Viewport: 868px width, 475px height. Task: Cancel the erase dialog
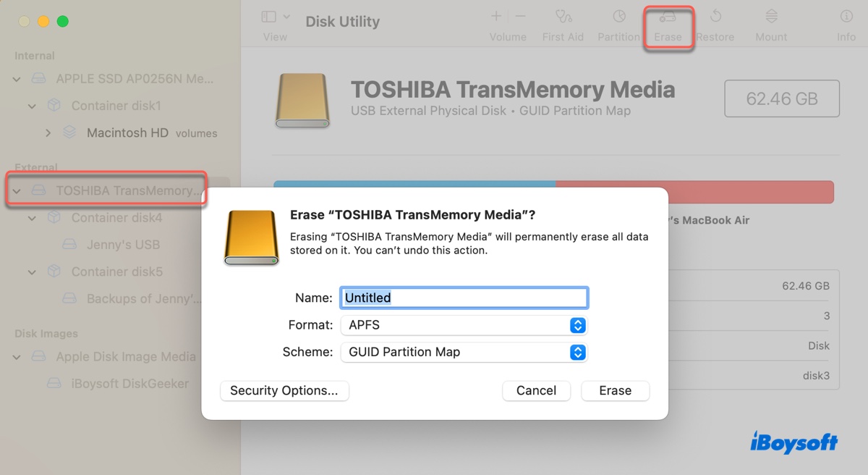coord(536,391)
